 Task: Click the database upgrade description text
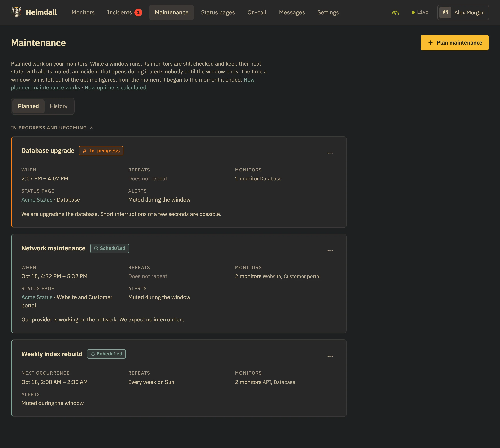pos(121,214)
